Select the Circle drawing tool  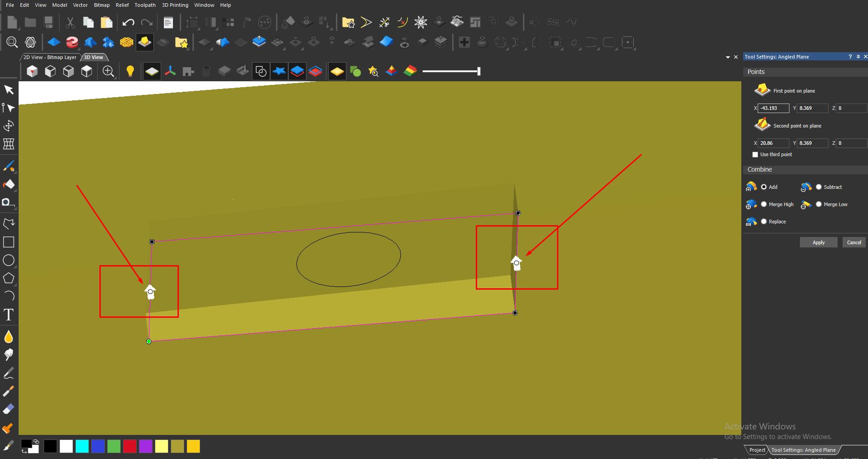9,260
